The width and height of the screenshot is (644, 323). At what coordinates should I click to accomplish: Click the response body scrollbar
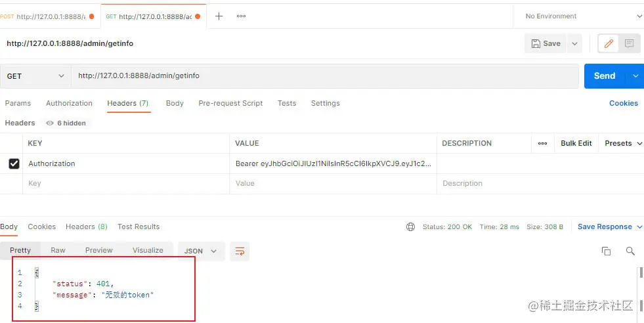[640, 272]
